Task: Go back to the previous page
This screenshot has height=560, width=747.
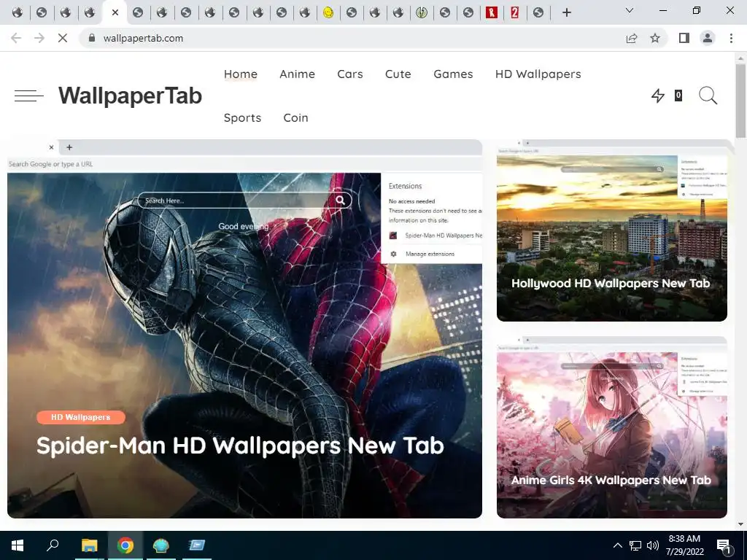Action: (x=16, y=38)
